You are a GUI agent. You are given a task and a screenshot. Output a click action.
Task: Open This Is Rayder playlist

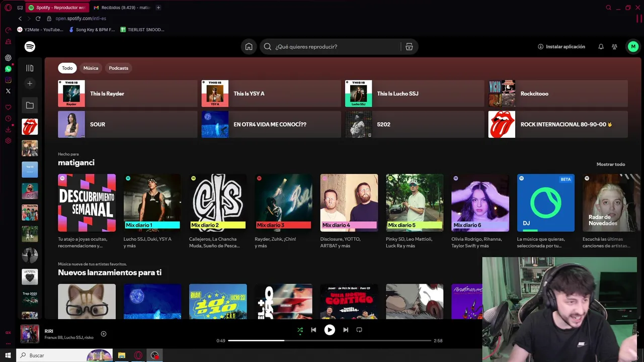128,94
